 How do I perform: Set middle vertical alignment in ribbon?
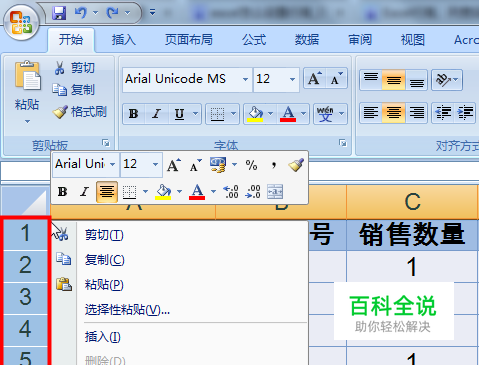click(394, 80)
